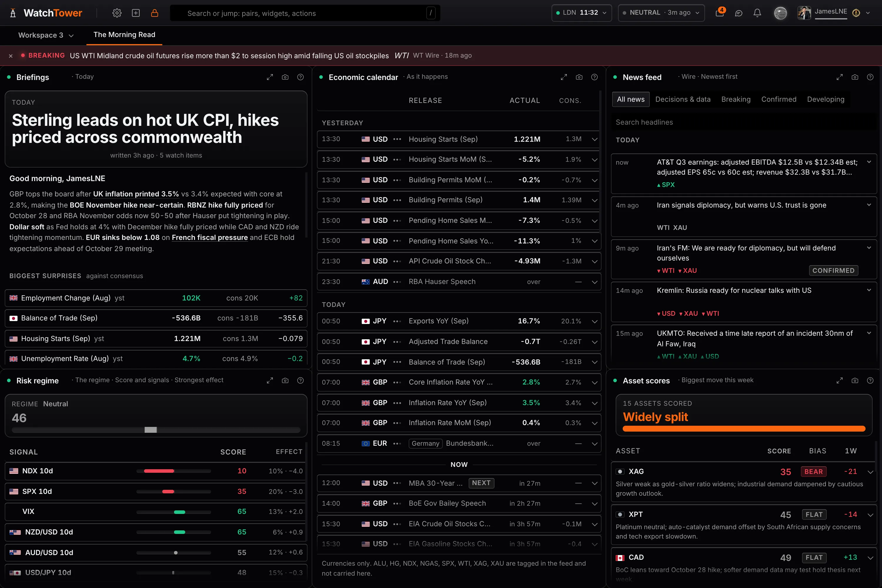
Task: Dismiss the breaking news banner
Action: [x=11, y=56]
